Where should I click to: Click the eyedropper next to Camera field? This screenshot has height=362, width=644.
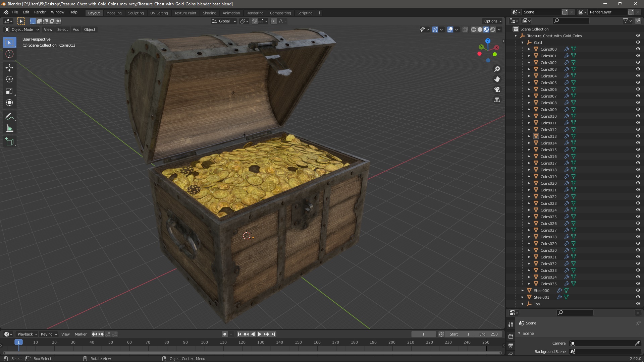point(637,343)
